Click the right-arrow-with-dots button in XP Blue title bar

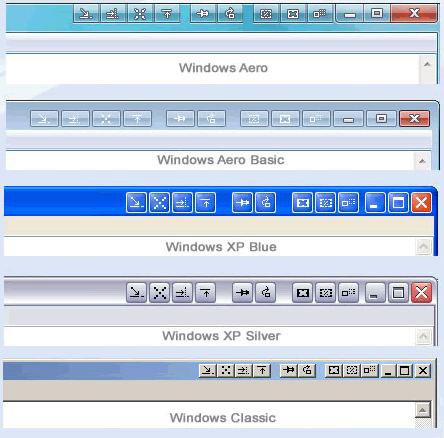click(182, 202)
